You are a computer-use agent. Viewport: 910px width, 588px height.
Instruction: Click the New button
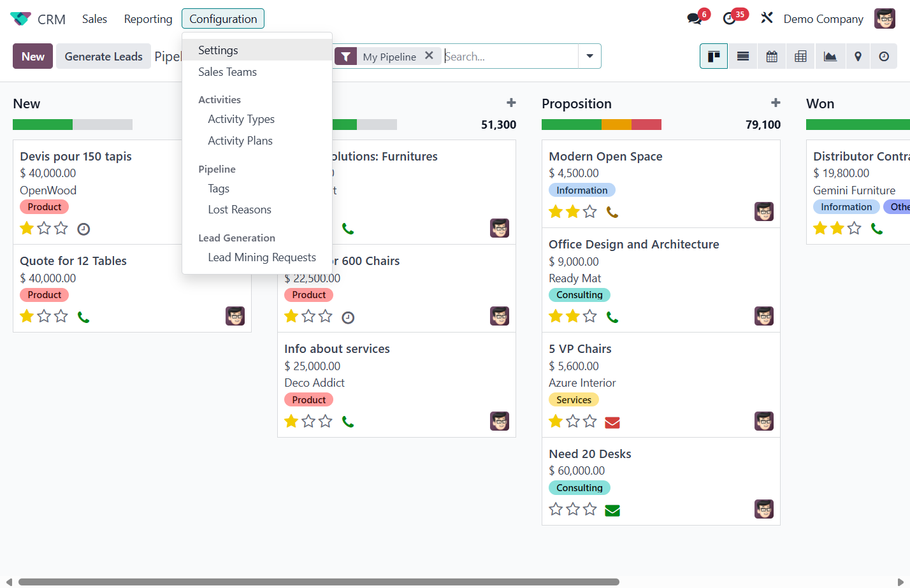click(33, 56)
